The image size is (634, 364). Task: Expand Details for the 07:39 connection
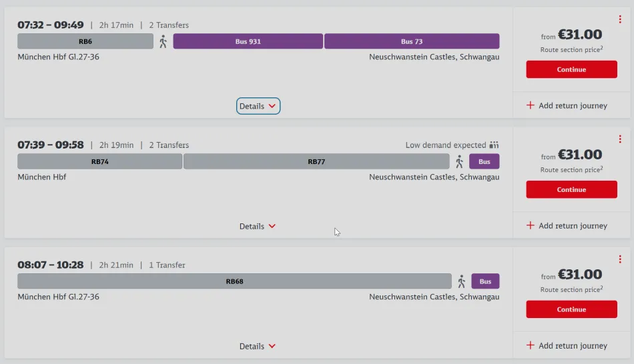click(x=258, y=226)
